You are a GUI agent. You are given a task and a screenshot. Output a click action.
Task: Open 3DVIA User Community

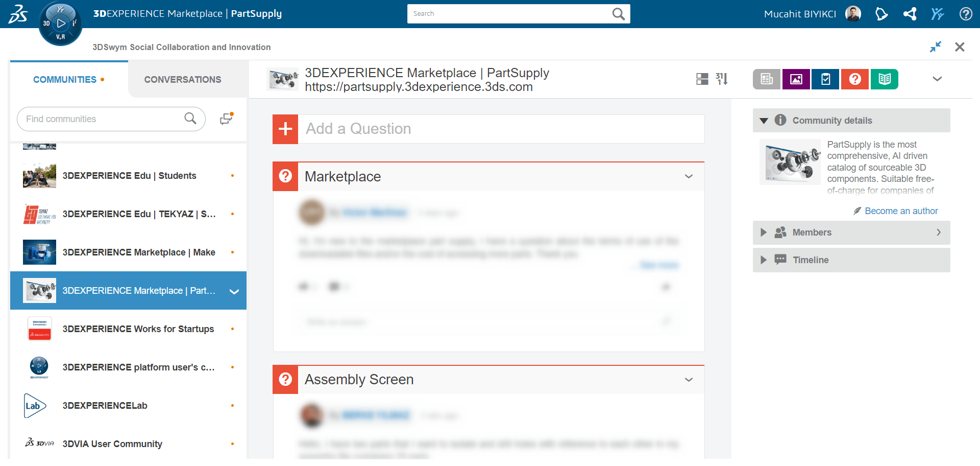point(128,444)
